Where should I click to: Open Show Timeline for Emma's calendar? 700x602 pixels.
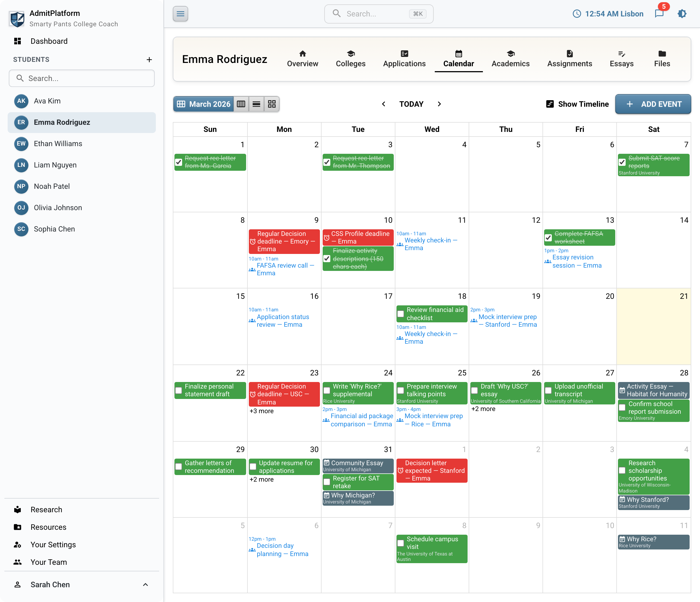pos(577,104)
